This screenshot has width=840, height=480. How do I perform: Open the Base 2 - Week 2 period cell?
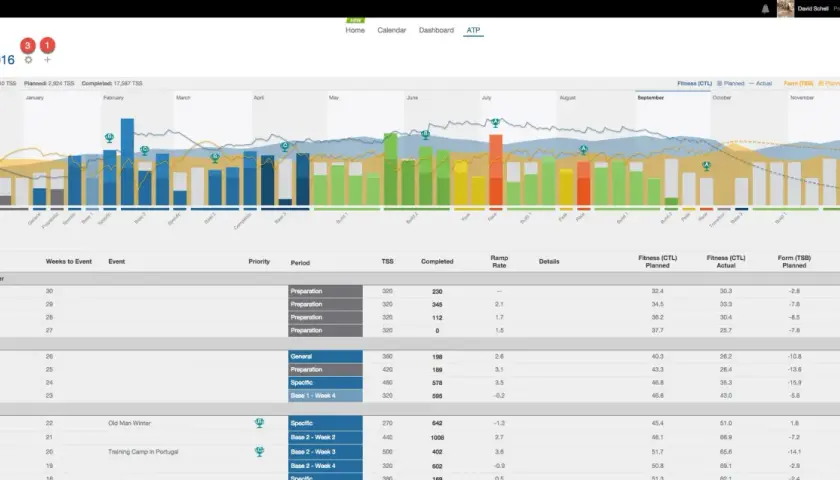tap(325, 438)
